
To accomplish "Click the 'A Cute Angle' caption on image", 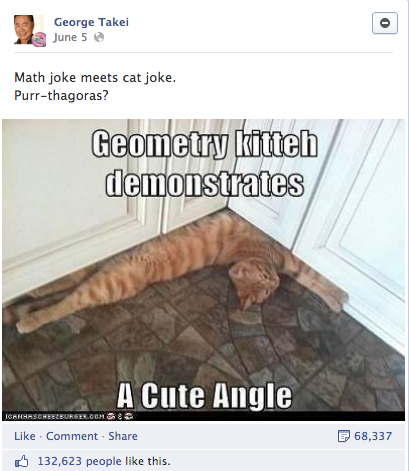I will [204, 395].
